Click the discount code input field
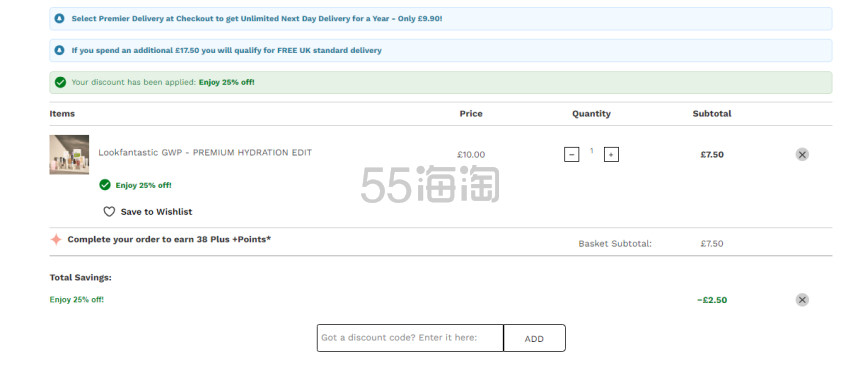 click(x=410, y=338)
